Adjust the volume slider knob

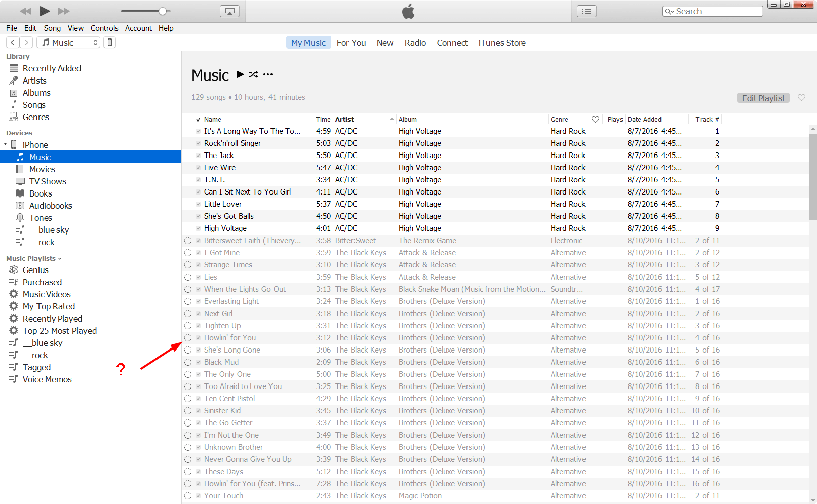(163, 11)
